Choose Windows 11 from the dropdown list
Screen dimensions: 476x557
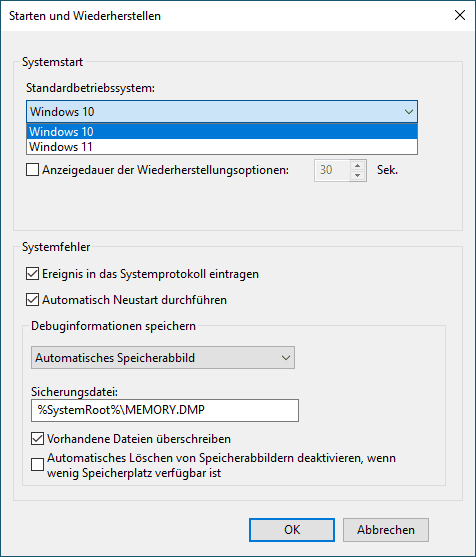coord(222,146)
